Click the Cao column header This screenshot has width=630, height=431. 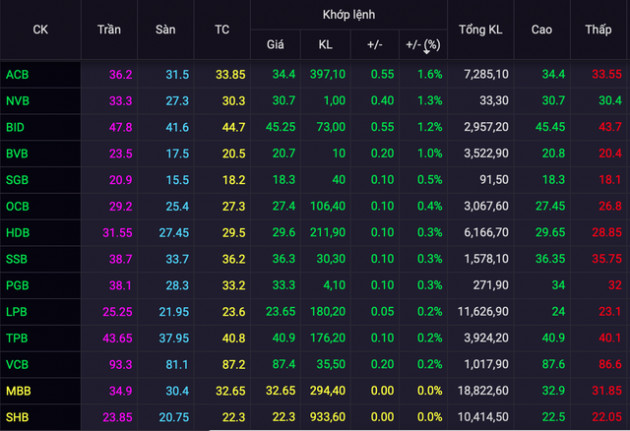(x=542, y=30)
